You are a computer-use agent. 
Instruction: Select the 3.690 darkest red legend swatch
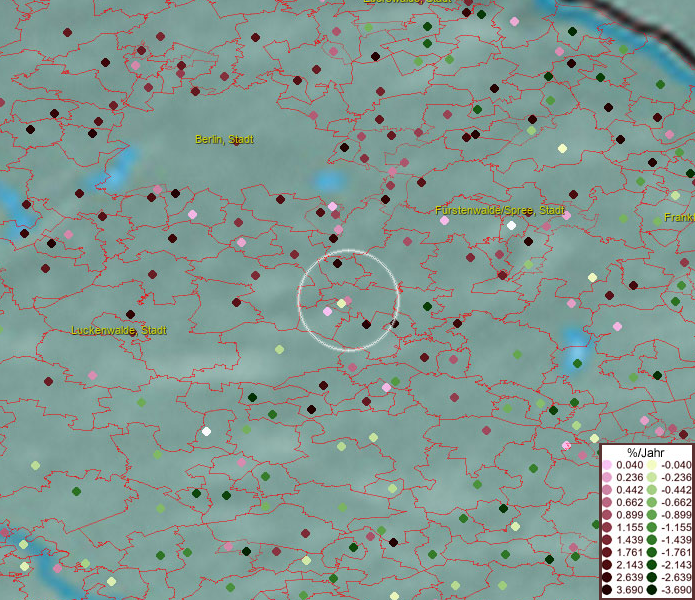pyautogui.click(x=607, y=590)
